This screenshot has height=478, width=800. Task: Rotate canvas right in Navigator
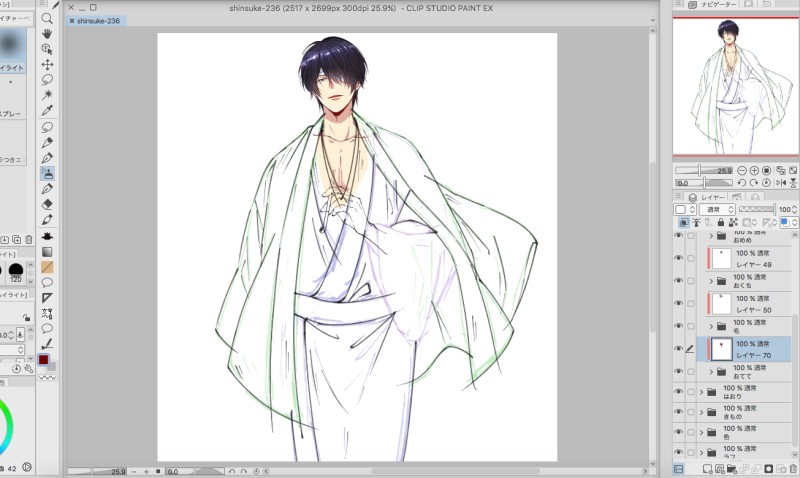pyautogui.click(x=754, y=183)
